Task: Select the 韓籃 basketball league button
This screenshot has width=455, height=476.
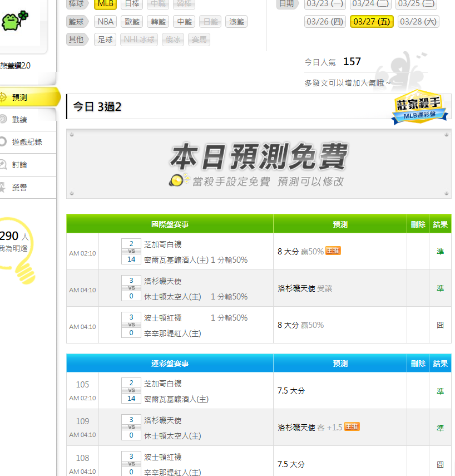Action: click(159, 22)
